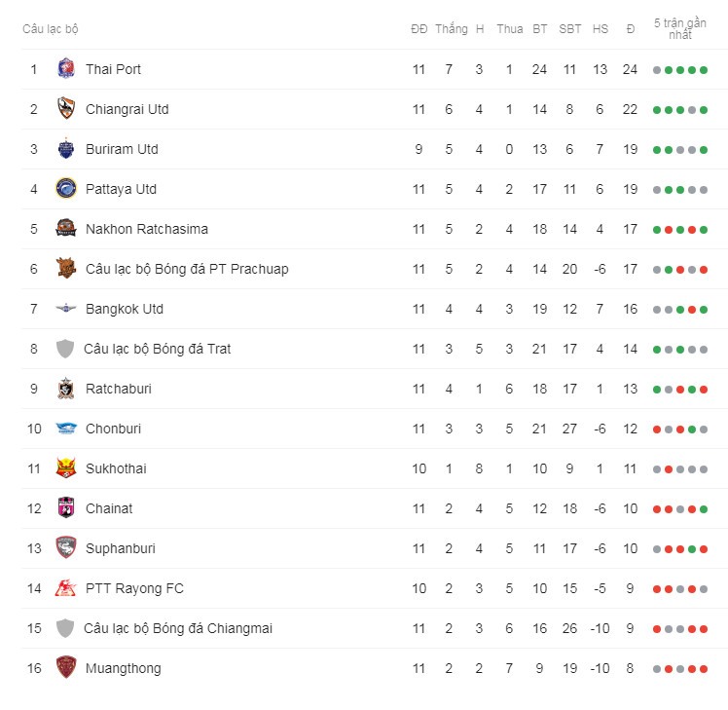
Task: Click the PTT Rayong FC logo
Action: point(65,588)
